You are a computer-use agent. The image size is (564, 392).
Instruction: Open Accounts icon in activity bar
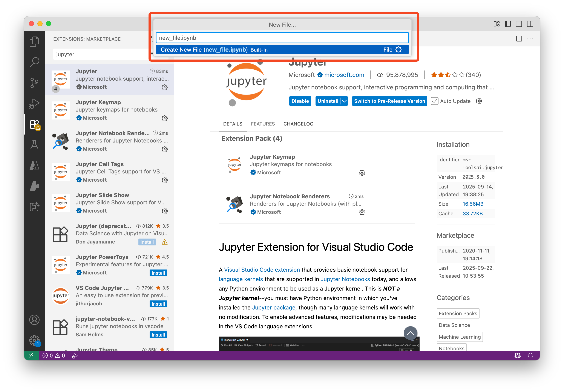click(x=34, y=320)
